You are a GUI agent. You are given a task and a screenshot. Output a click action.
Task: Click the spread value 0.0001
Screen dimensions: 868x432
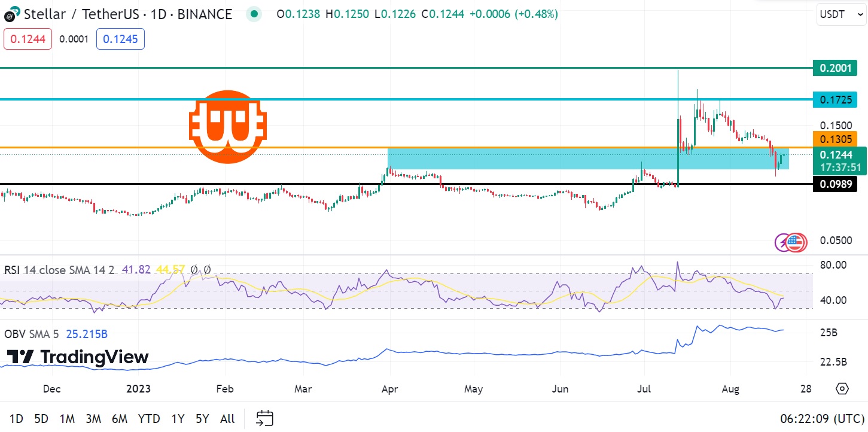(74, 39)
